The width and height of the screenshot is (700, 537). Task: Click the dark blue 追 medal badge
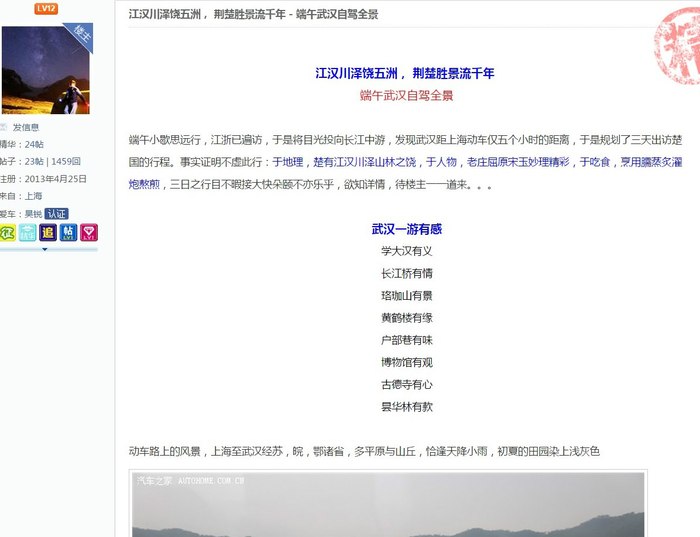click(x=48, y=233)
